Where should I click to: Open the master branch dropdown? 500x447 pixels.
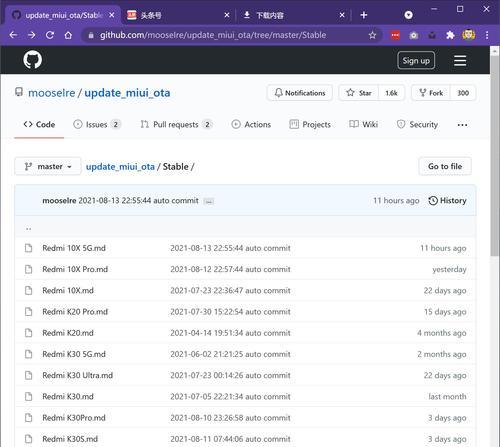coord(48,166)
